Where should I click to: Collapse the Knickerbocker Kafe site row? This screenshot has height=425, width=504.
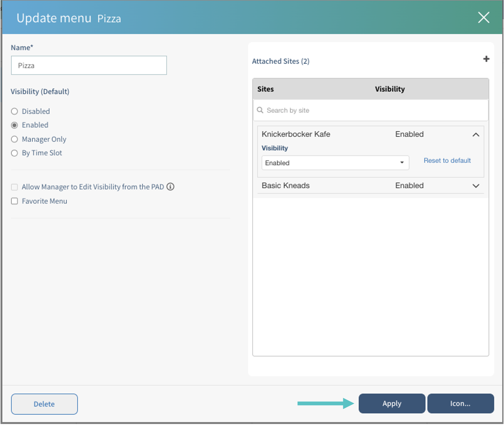476,135
